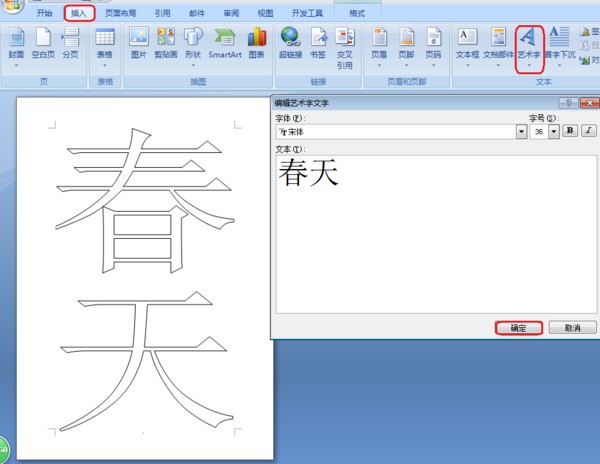Switch to the 页面布局 ribbon tab
The image size is (600, 464).
coord(121,14)
